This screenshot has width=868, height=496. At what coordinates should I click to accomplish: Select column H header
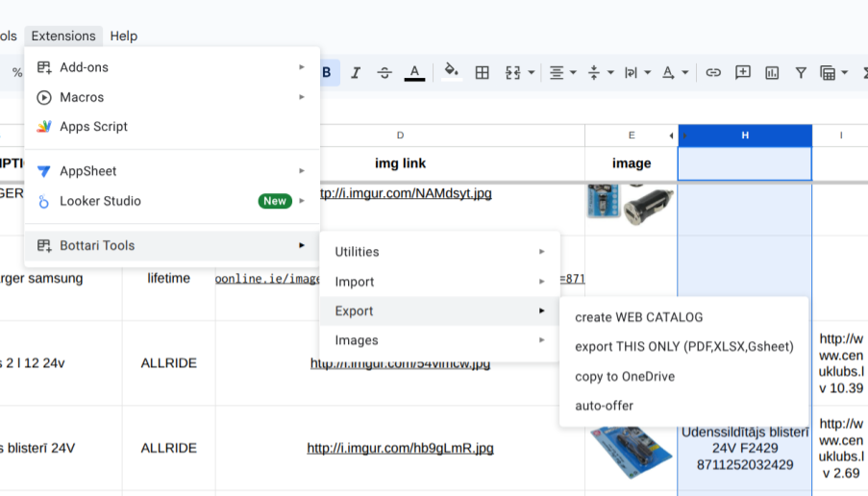point(745,136)
